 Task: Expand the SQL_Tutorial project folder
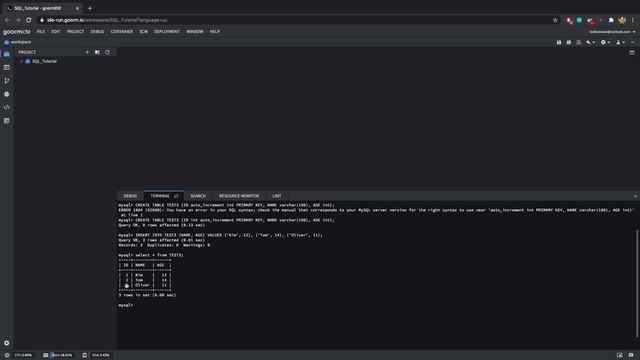pos(22,61)
